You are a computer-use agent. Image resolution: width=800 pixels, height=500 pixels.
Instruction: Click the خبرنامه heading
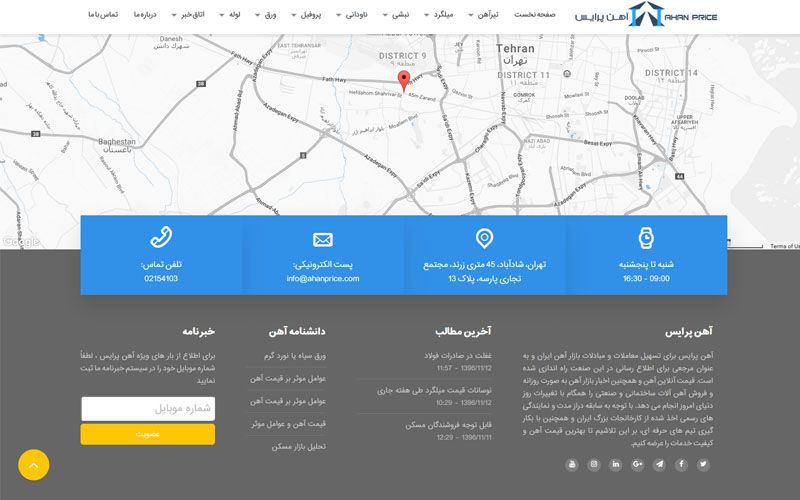(x=198, y=332)
